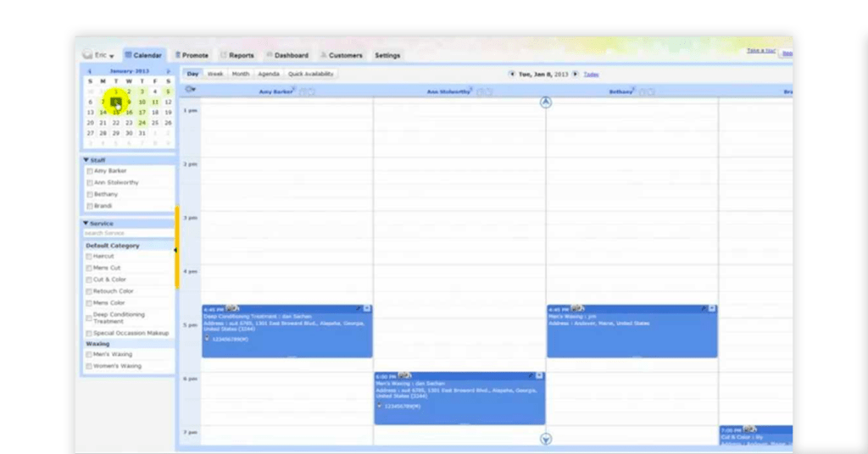Click the customer icon on Deep Conditioning appointment header
This screenshot has width=868, height=454.
(x=232, y=308)
